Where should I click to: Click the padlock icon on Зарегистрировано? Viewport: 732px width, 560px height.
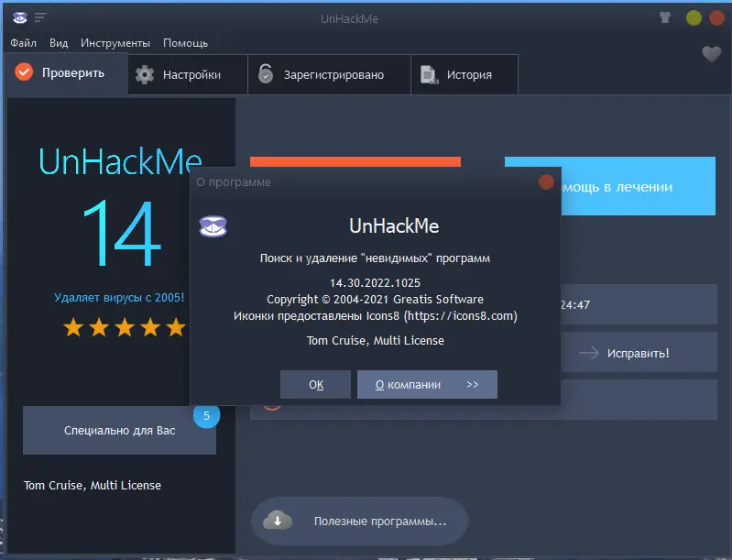point(266,74)
